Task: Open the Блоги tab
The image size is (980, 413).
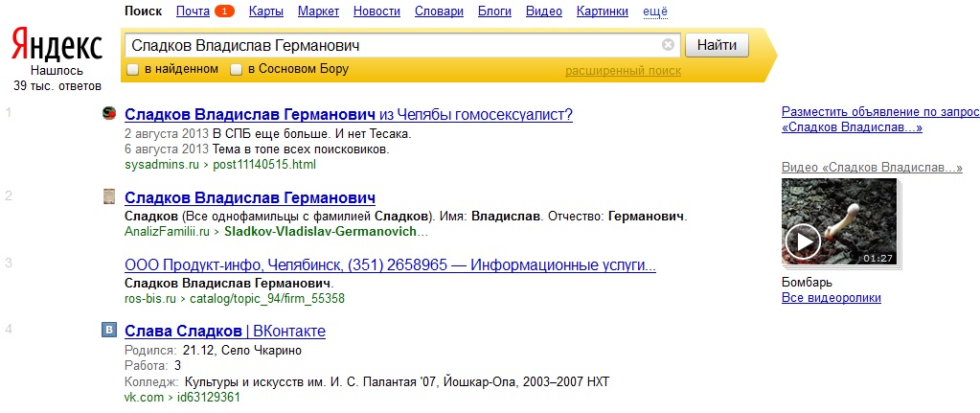Action: [495, 11]
